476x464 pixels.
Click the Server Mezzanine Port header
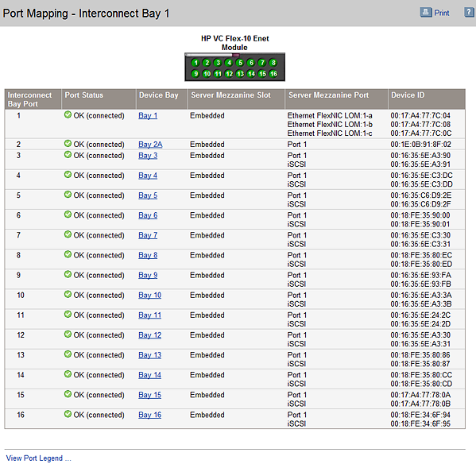pos(337,99)
